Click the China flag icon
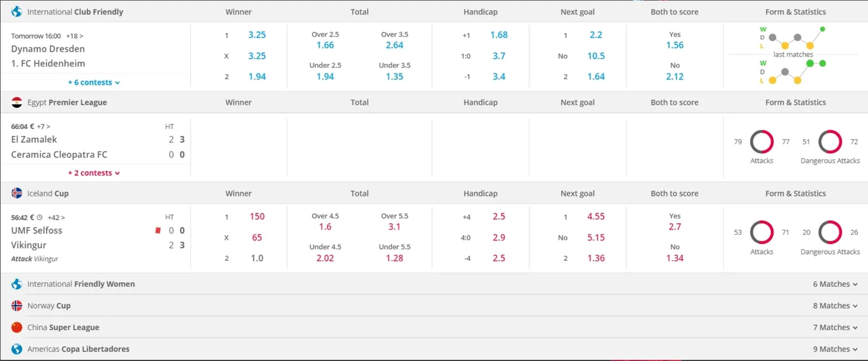This screenshot has height=361, width=868. (x=17, y=327)
